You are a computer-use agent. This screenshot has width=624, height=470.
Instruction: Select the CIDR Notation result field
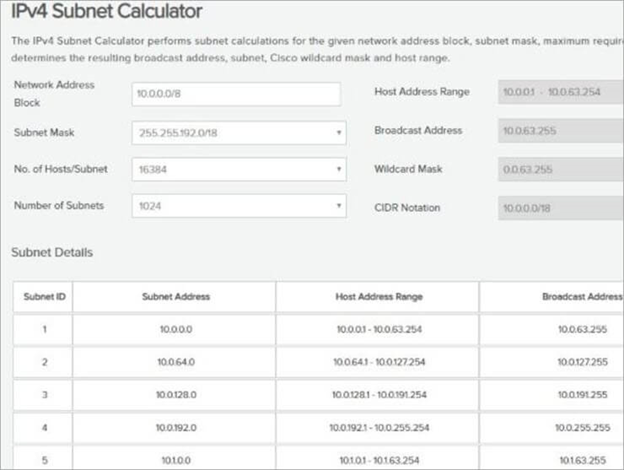click(x=560, y=206)
